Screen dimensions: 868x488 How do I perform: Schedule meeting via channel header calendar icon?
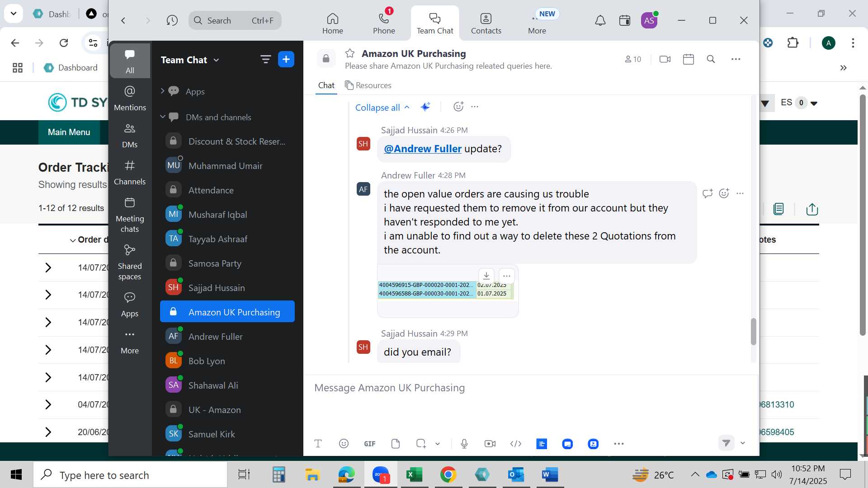(689, 59)
